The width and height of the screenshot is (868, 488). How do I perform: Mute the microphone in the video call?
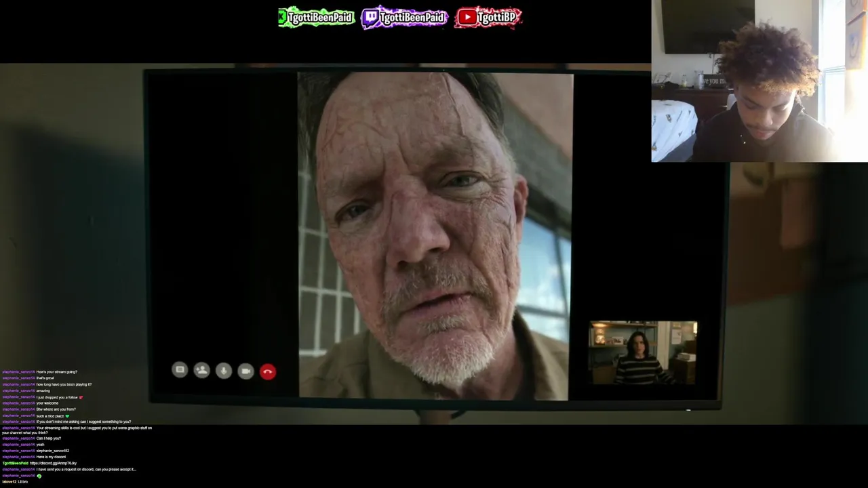click(x=224, y=371)
